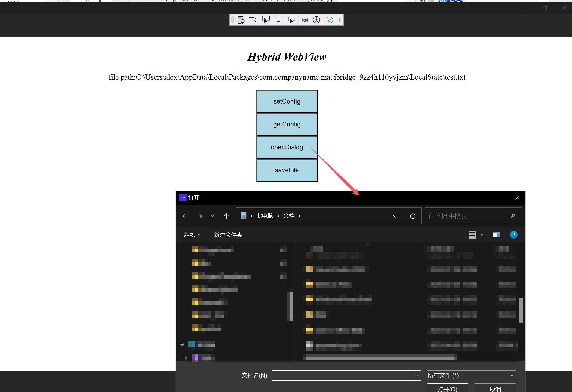Click 新建文件夹 in dialog toolbar

[x=228, y=235]
